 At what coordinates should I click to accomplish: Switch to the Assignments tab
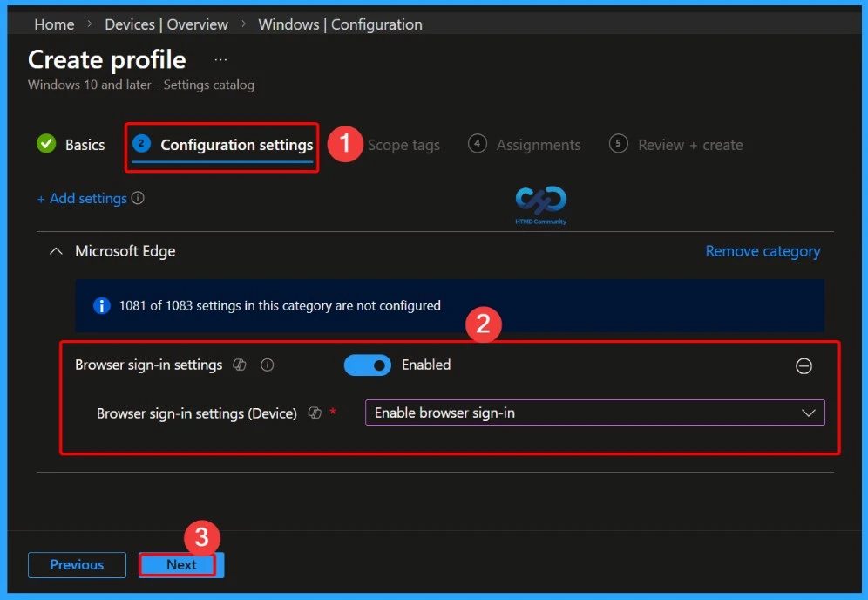pyautogui.click(x=538, y=144)
